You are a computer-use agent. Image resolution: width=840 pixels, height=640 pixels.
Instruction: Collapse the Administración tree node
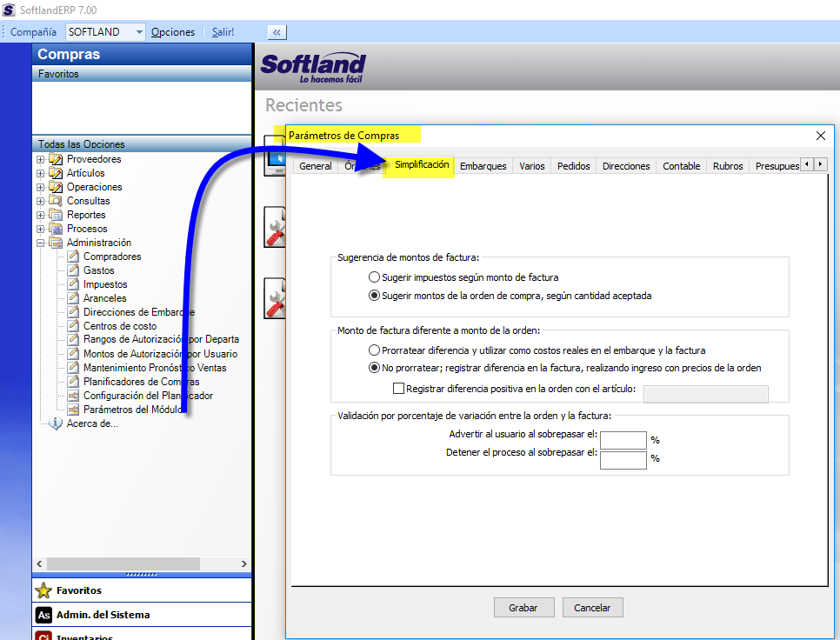point(40,243)
